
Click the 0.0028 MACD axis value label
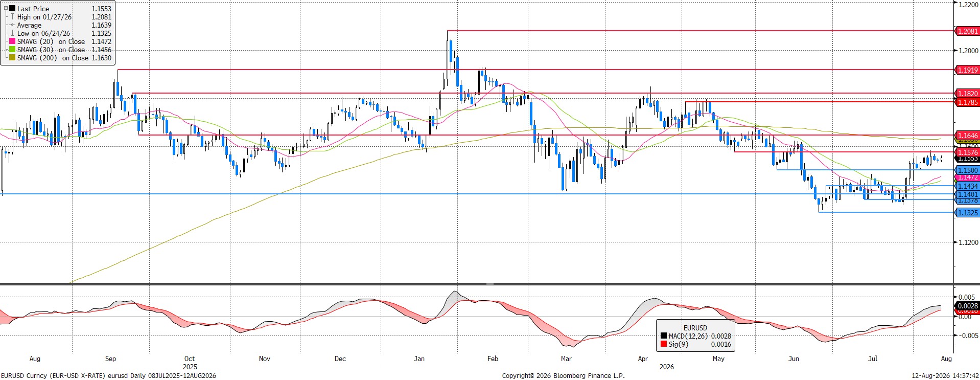click(x=967, y=306)
